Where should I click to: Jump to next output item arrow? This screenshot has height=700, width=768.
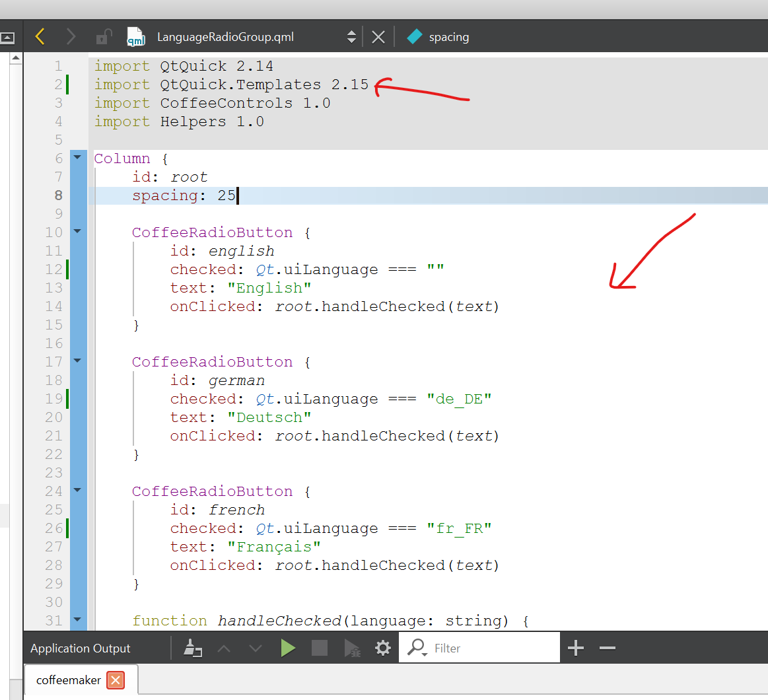(256, 648)
